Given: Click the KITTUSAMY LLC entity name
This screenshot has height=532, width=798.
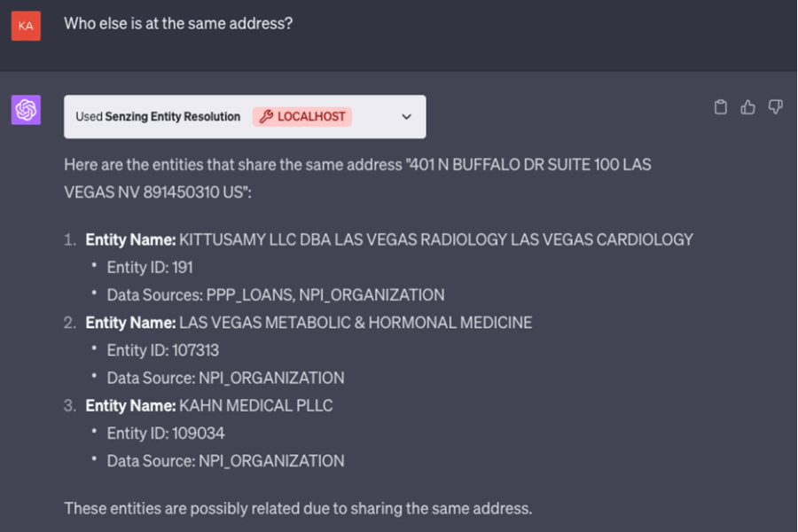Looking at the screenshot, I should pos(435,239).
